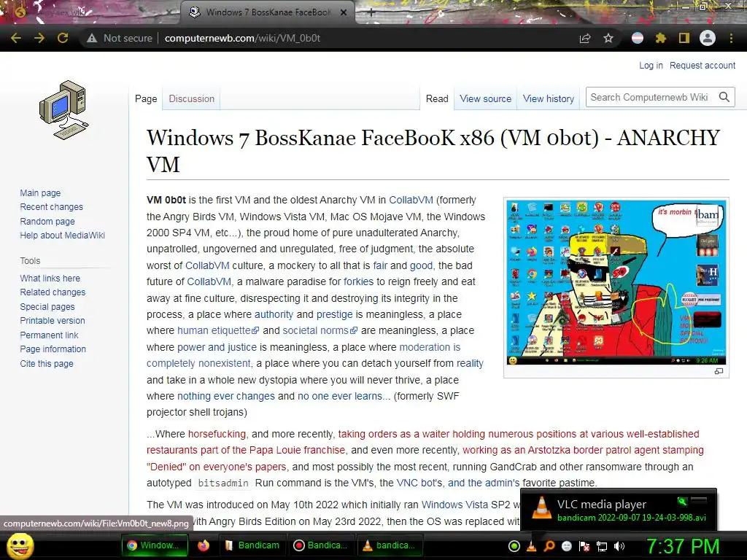Image resolution: width=747 pixels, height=560 pixels.
Task: Click Cite this page link
Action: (47, 363)
